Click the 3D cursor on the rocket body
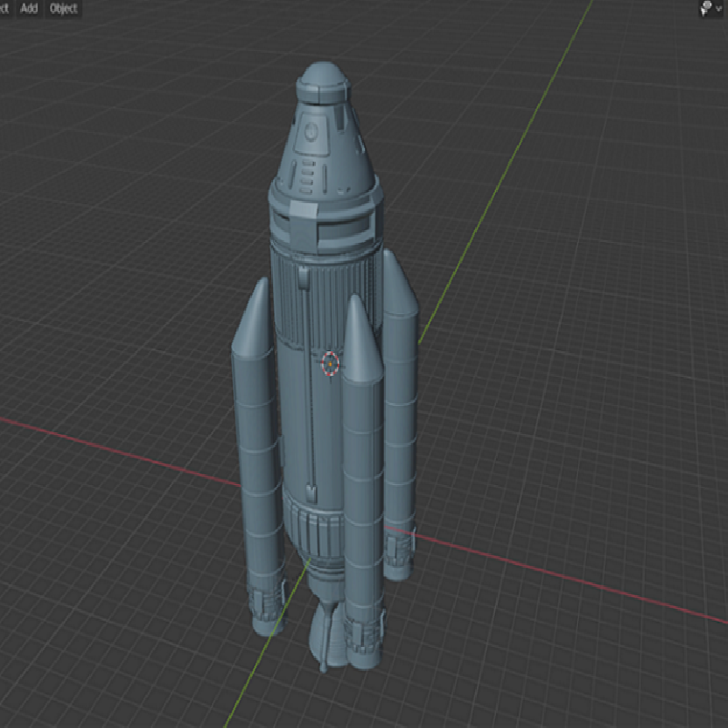This screenshot has height=728, width=728. (330, 363)
